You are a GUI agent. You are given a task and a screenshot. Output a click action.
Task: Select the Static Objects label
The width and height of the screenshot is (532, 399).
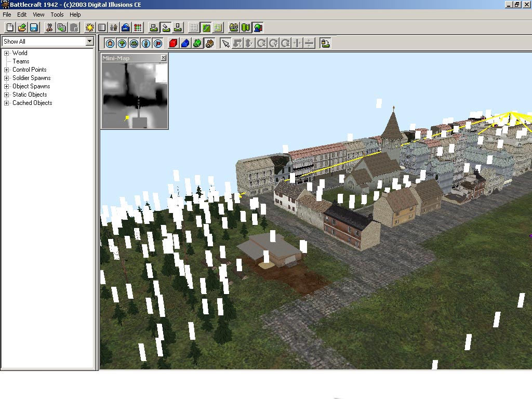[x=30, y=95]
